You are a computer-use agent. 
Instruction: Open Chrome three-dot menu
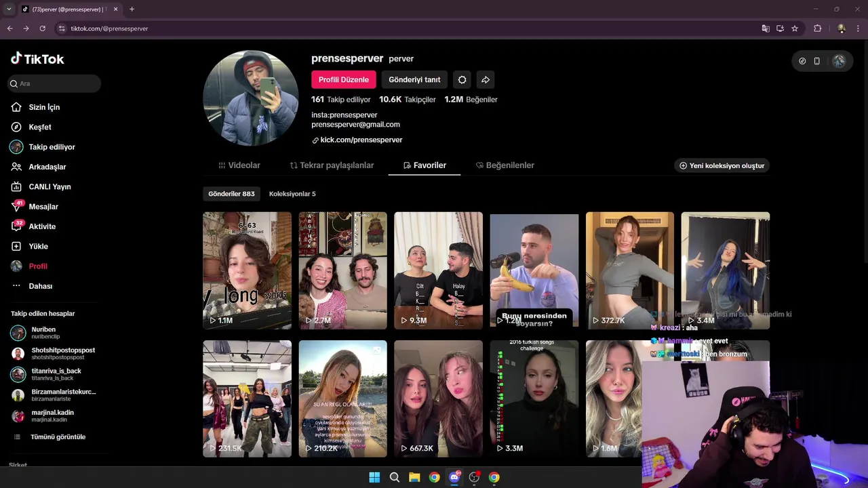click(858, 28)
